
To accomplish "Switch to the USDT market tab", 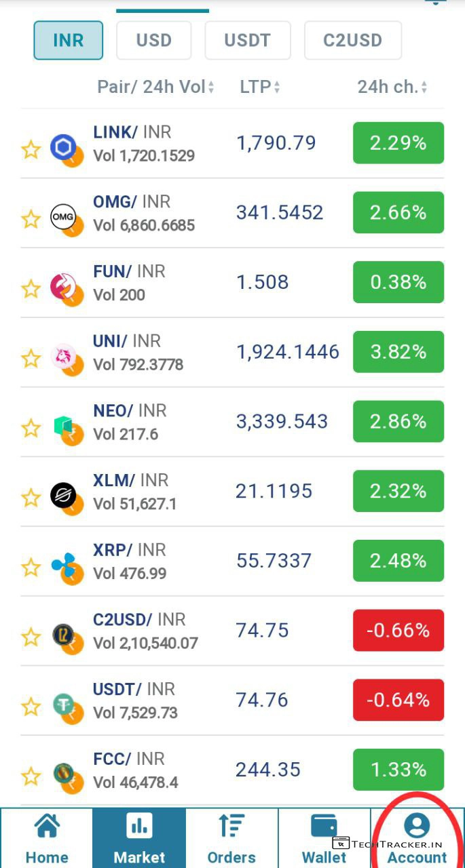I will (247, 40).
